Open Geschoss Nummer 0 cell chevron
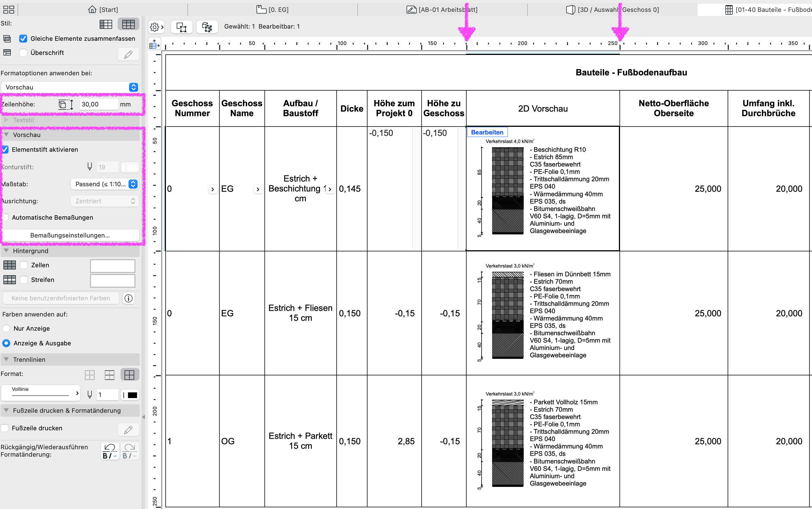The height and width of the screenshot is (509, 812). pyautogui.click(x=212, y=189)
